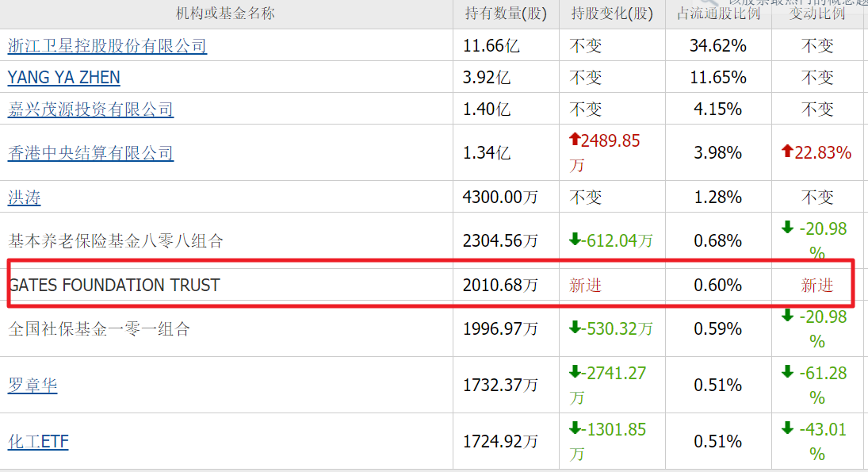868x472 pixels.
Task: Click GATES FOUNDATION TRUST name
Action: click(114, 286)
